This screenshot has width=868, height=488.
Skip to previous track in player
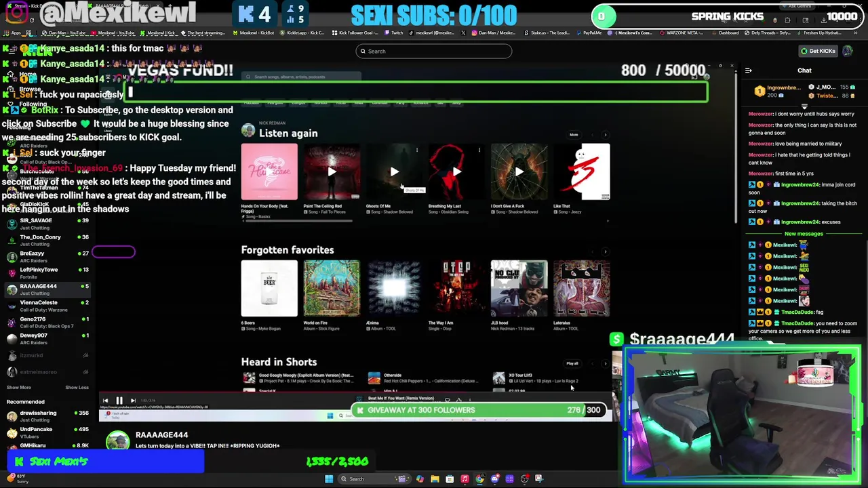point(105,401)
